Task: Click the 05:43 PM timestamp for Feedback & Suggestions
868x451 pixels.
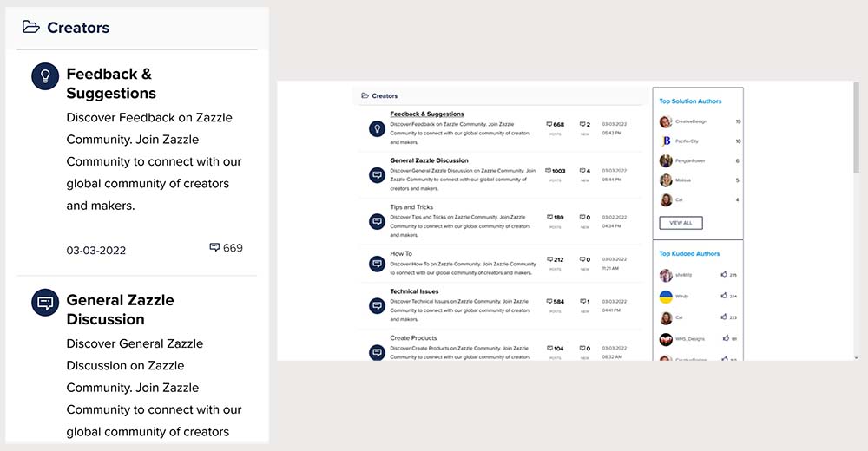Action: point(612,134)
